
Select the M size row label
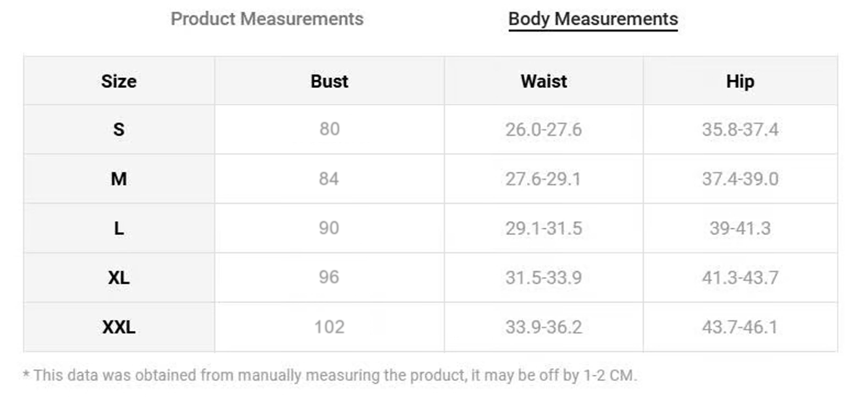(x=119, y=179)
